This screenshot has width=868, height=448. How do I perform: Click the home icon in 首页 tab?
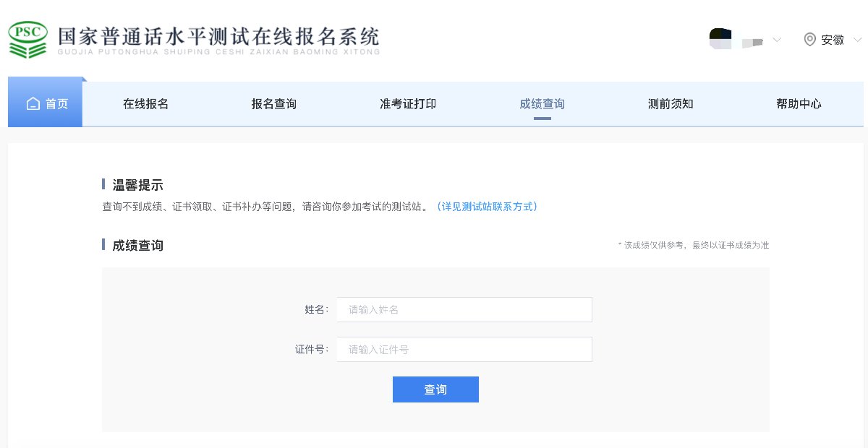tap(33, 104)
